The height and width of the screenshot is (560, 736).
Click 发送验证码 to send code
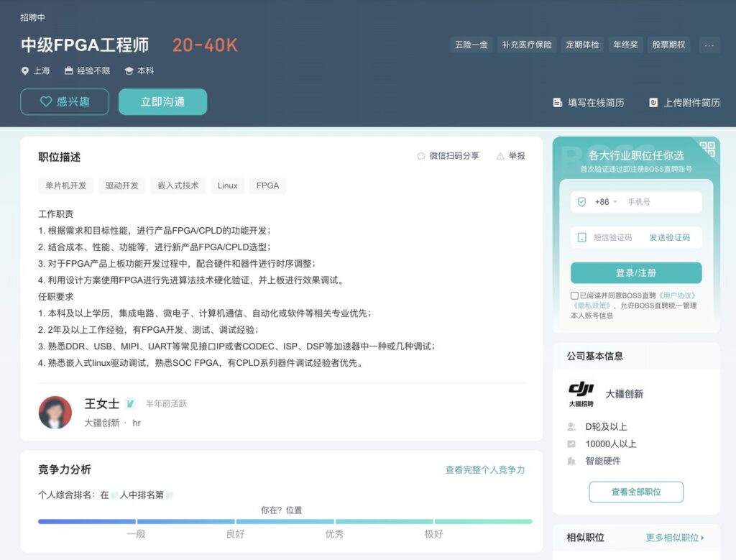coord(669,237)
